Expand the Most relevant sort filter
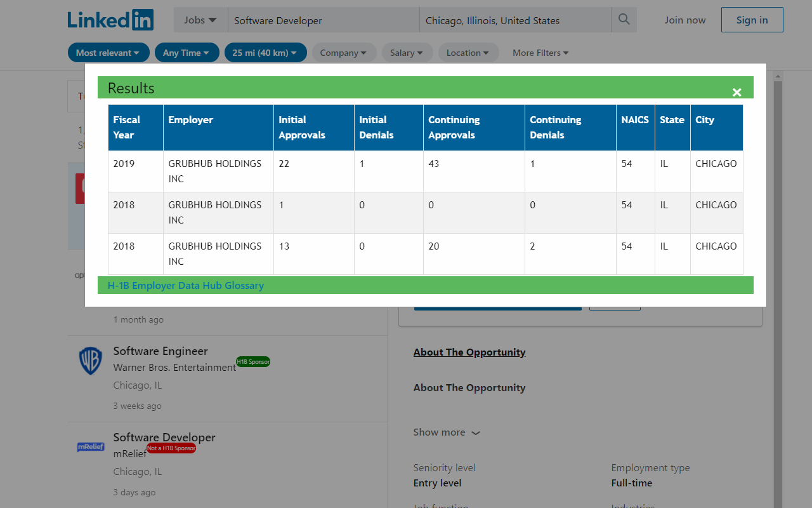 [108, 53]
